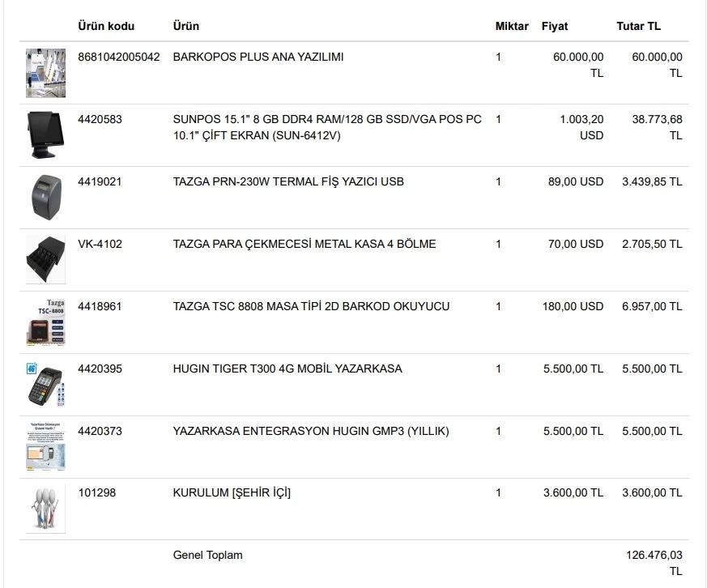
Task: Select the metal cash drawer product image
Action: pos(45,259)
